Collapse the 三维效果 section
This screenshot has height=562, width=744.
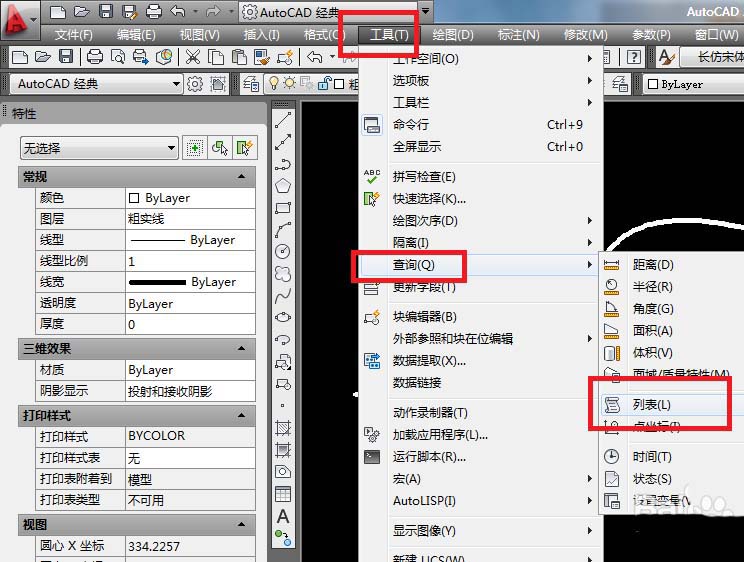[242, 348]
